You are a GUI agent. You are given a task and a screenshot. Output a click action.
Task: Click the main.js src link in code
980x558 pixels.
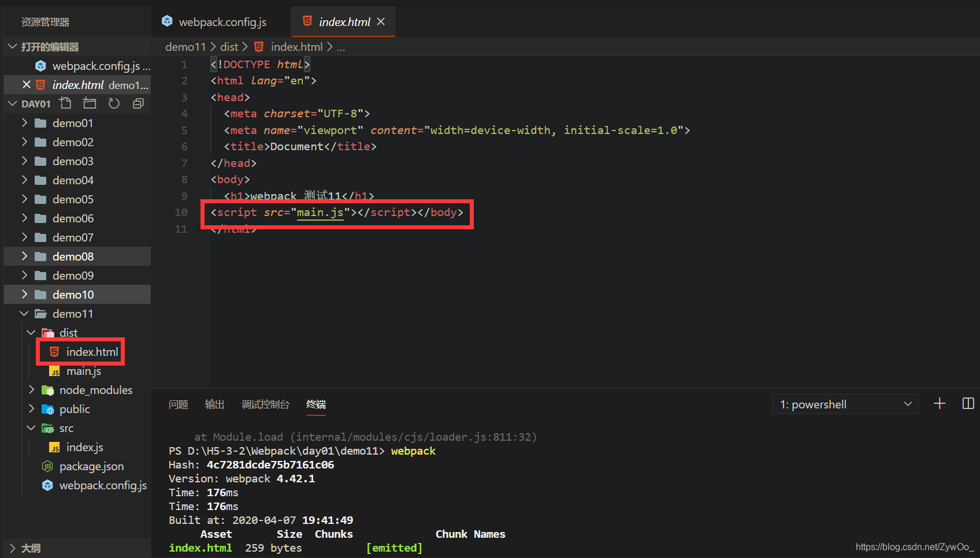[320, 213]
